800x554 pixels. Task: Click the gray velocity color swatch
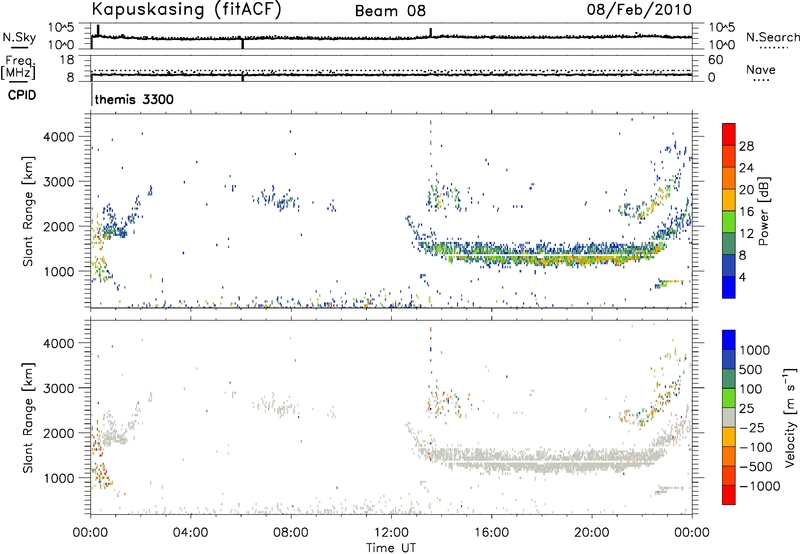[x=729, y=417]
